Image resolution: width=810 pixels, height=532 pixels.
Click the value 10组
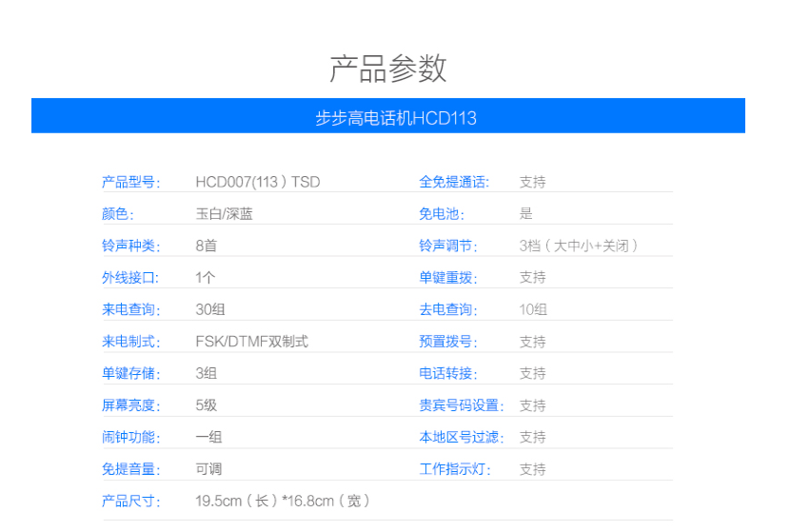[533, 310]
